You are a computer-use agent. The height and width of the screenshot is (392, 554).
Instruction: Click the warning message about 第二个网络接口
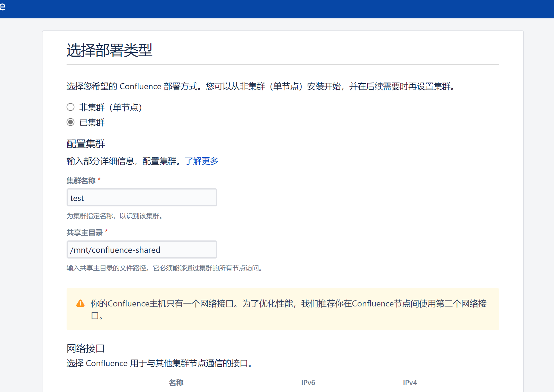tap(289, 309)
